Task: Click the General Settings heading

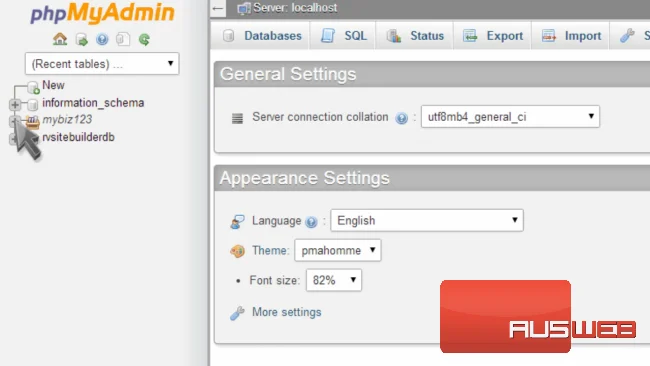Action: [x=288, y=74]
